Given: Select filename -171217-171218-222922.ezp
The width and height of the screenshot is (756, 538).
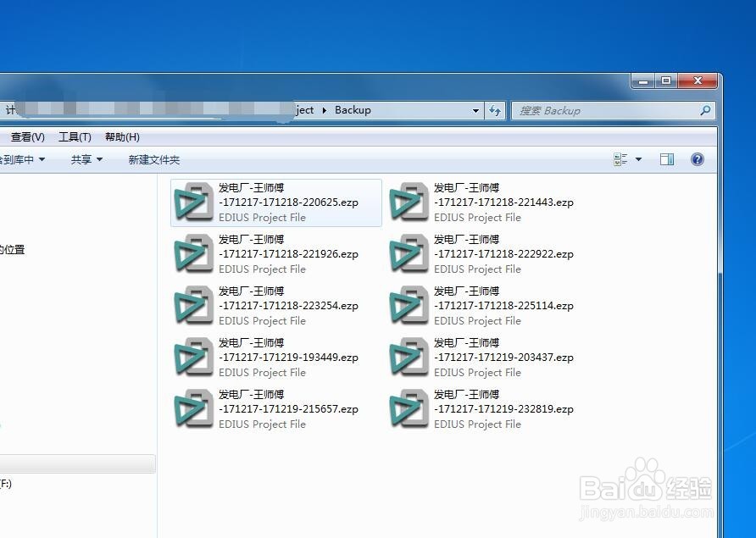Looking at the screenshot, I should tap(503, 253).
